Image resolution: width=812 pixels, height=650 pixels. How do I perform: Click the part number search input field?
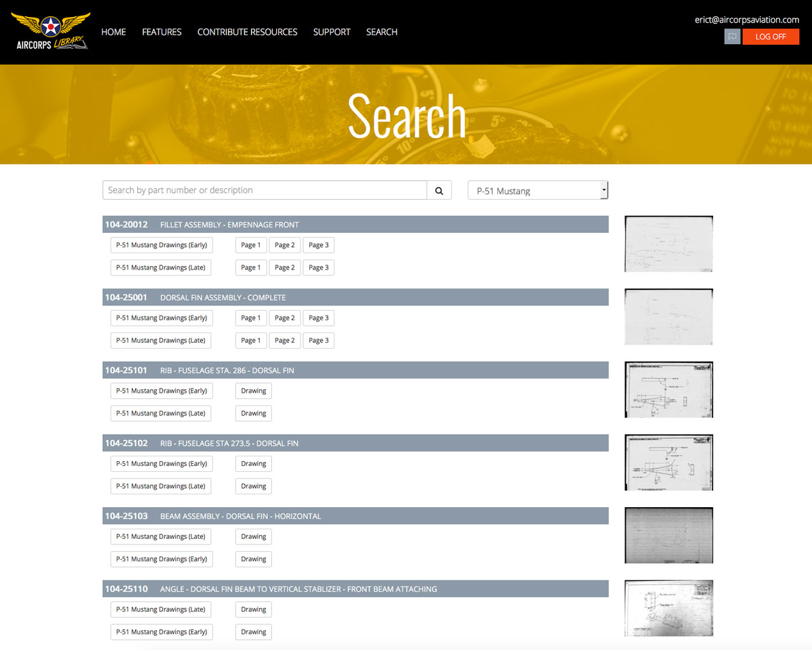(x=264, y=190)
